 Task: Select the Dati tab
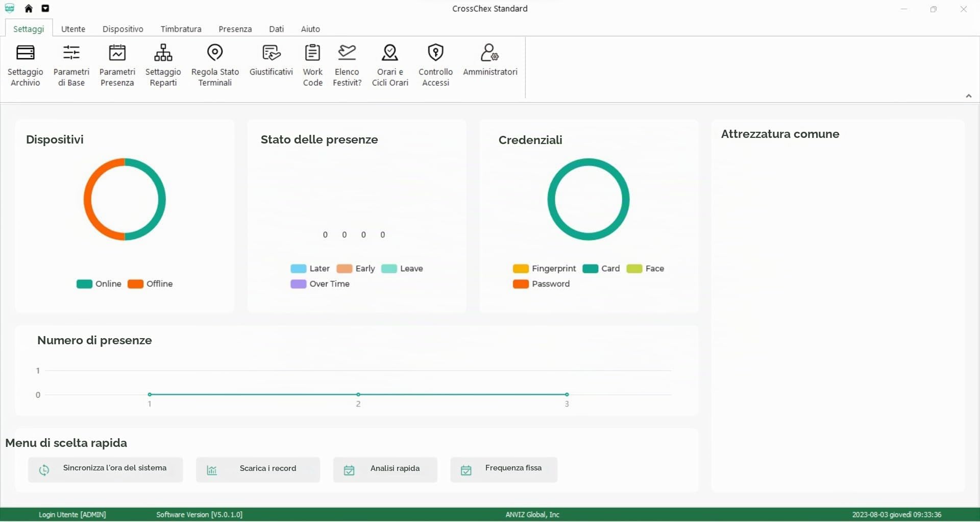point(276,29)
